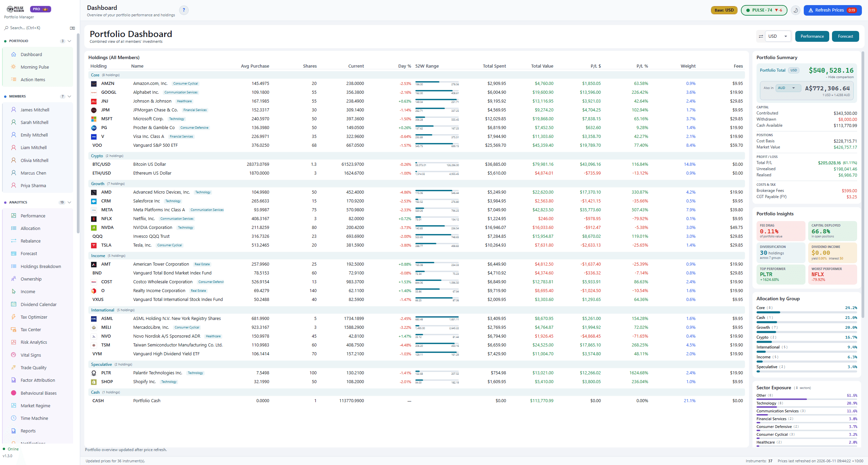
Task: Open Morning Pulse sun icon
Action: click(x=14, y=67)
